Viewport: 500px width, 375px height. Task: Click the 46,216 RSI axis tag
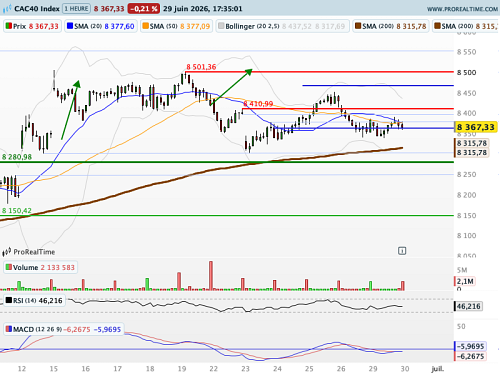pyautogui.click(x=468, y=306)
